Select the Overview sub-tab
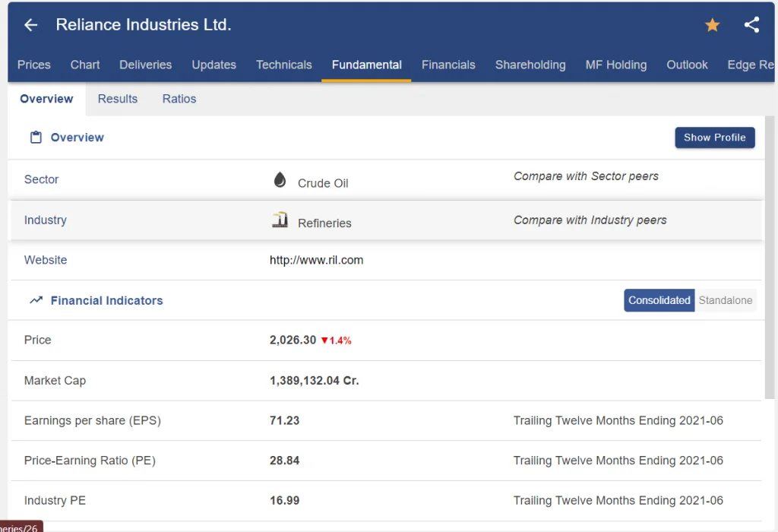Screen dimensions: 778x532 tap(46, 99)
